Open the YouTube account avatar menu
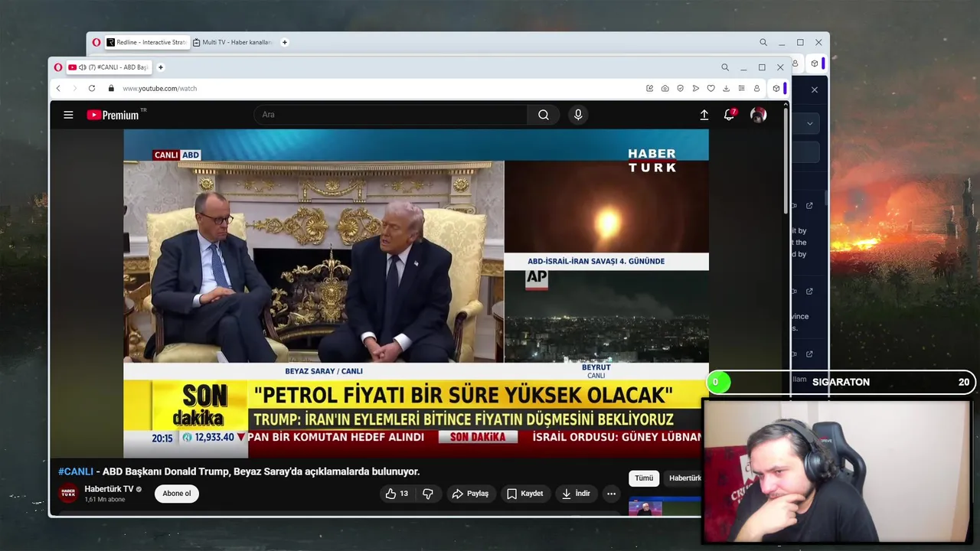The width and height of the screenshot is (980, 551). (x=759, y=115)
